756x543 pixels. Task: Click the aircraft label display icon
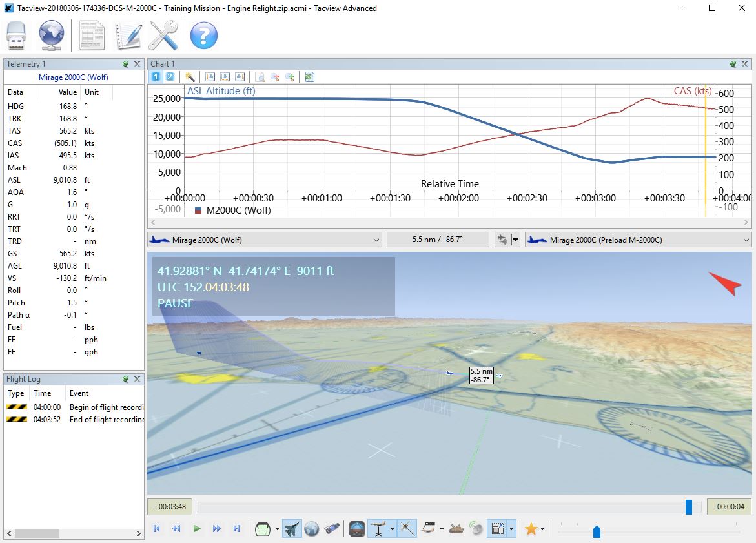coord(428,529)
